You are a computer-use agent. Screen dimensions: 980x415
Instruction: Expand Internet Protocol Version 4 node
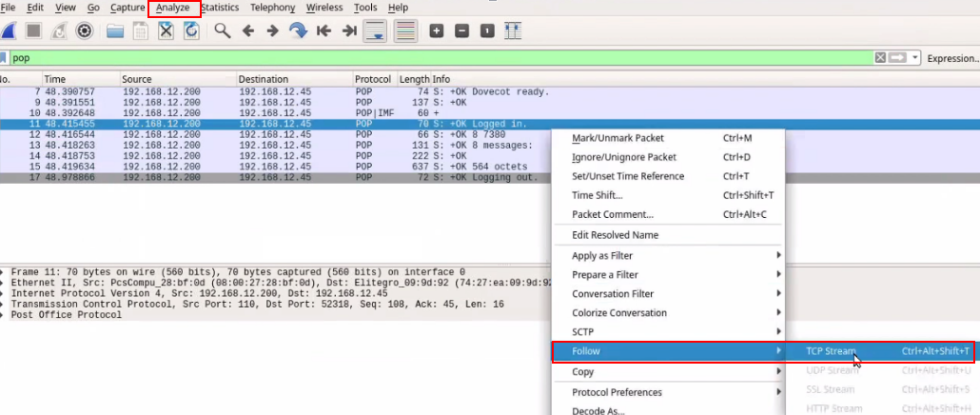click(4, 294)
